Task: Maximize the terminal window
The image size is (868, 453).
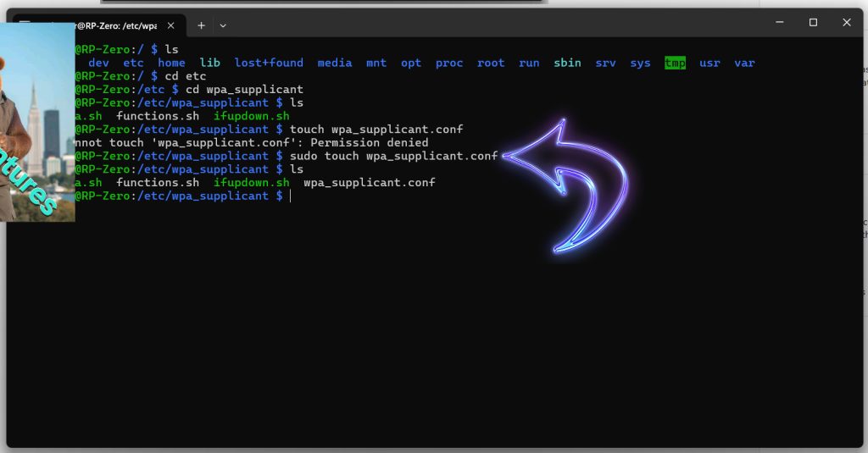Action: point(813,23)
